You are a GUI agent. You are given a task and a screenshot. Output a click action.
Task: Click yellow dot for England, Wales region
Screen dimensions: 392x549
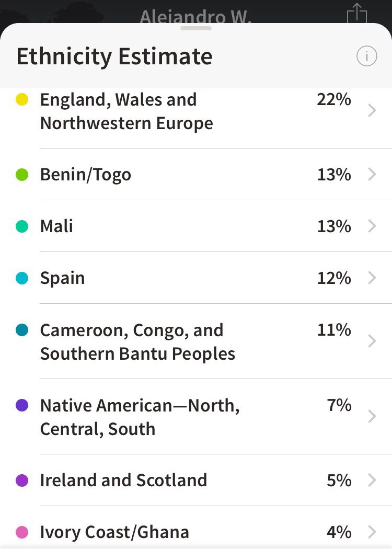[22, 99]
